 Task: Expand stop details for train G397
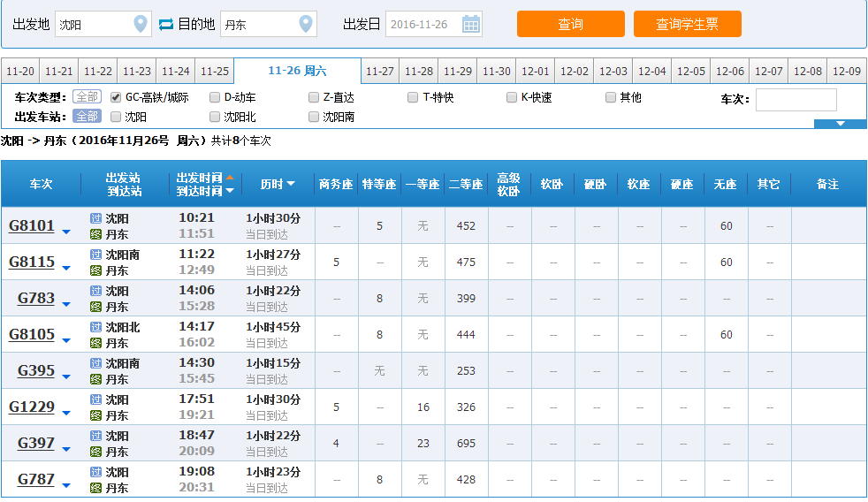(x=66, y=450)
